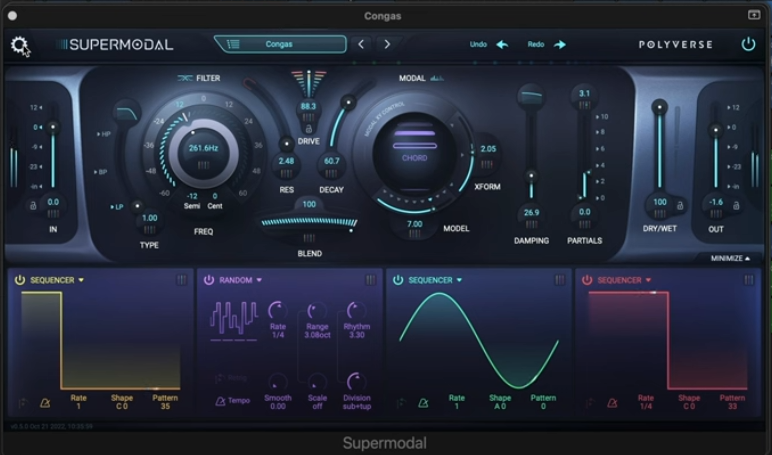This screenshot has width=772, height=455.
Task: Click the PARTIALS lower value 0.0
Action: pos(584,212)
